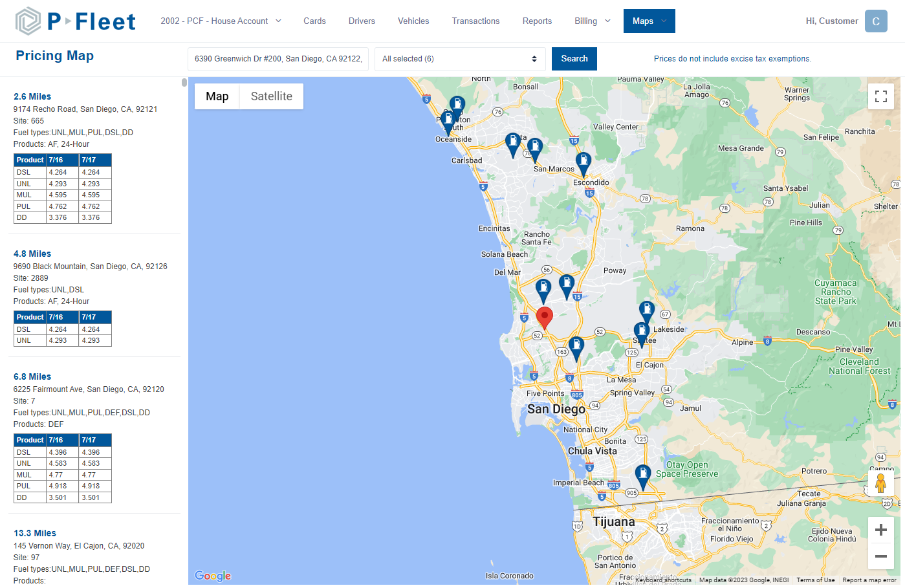Expand the Billing menu
This screenshot has height=588, width=905.
click(x=592, y=21)
